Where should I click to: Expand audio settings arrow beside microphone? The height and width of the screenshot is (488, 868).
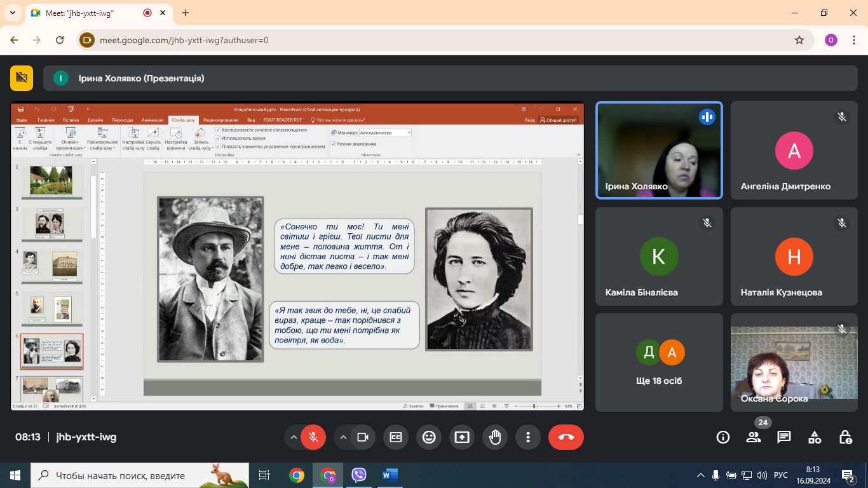[294, 437]
